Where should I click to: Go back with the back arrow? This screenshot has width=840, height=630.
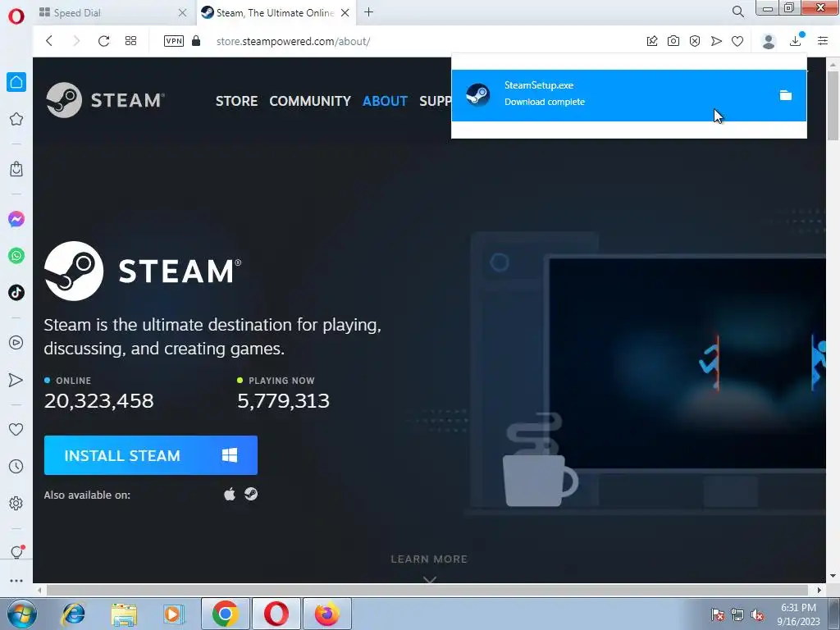tap(48, 41)
